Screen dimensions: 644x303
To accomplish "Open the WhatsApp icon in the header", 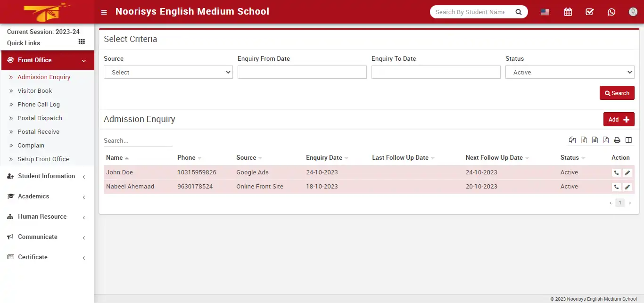I will click(x=611, y=12).
